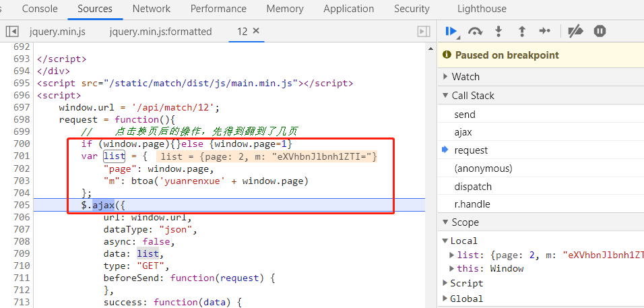Resume script execution with the play button
This screenshot has width=644, height=308.
pos(452,31)
